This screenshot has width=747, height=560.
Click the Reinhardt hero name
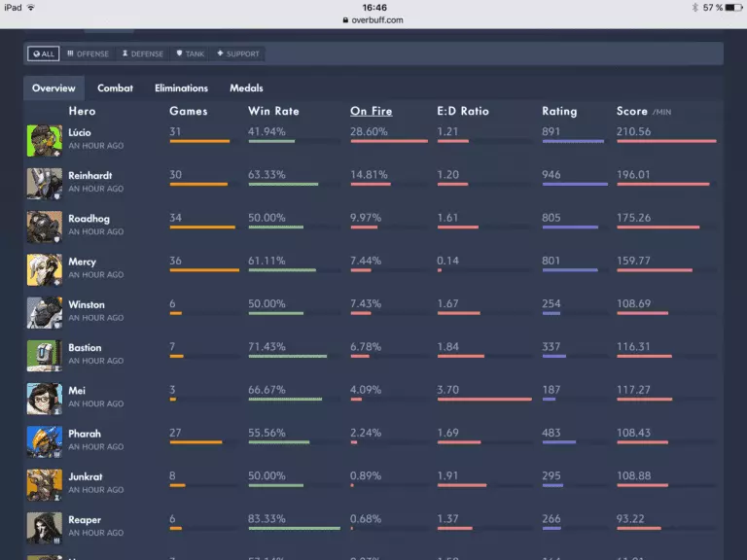coord(90,175)
